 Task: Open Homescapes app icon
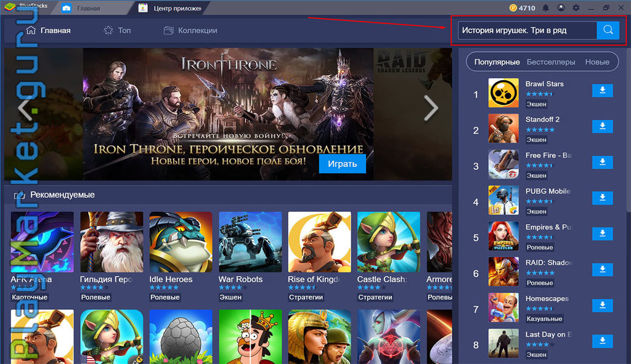point(503,308)
